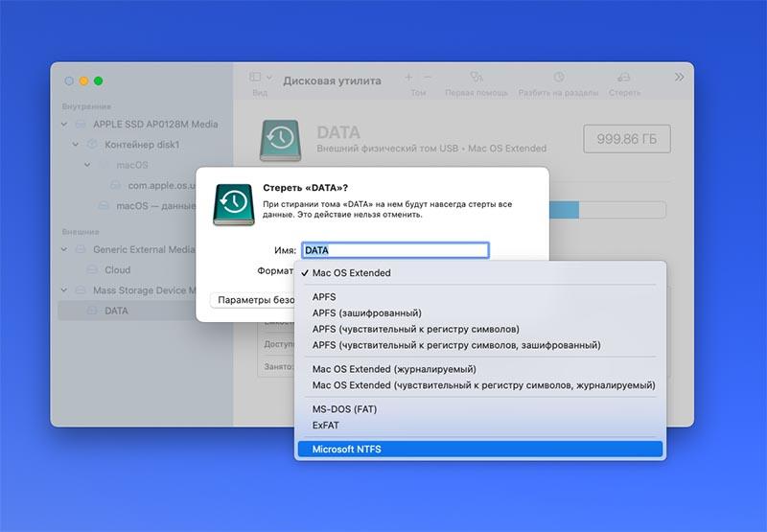This screenshot has width=767, height=532.
Task: Collapse the Контейнер disk1 tree node
Action: tap(76, 145)
